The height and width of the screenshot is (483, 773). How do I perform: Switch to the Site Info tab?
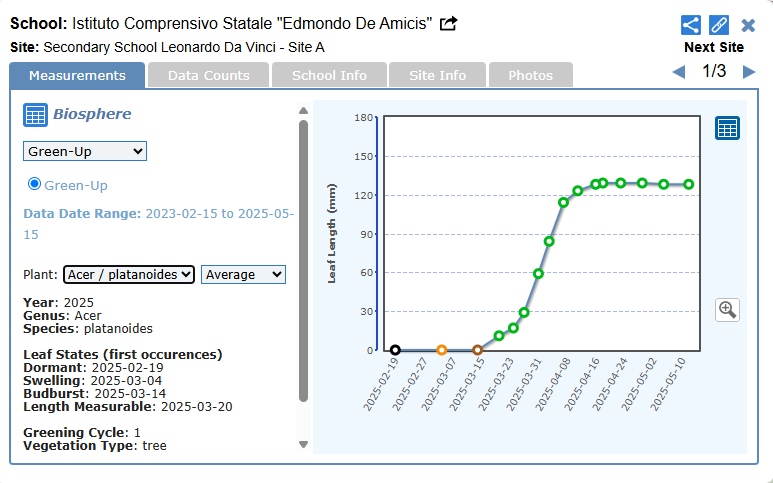(x=437, y=75)
